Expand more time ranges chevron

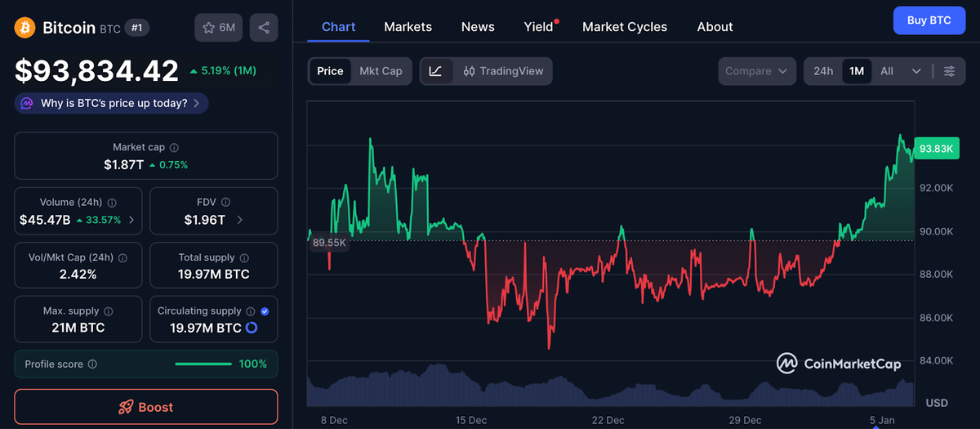[x=916, y=71]
